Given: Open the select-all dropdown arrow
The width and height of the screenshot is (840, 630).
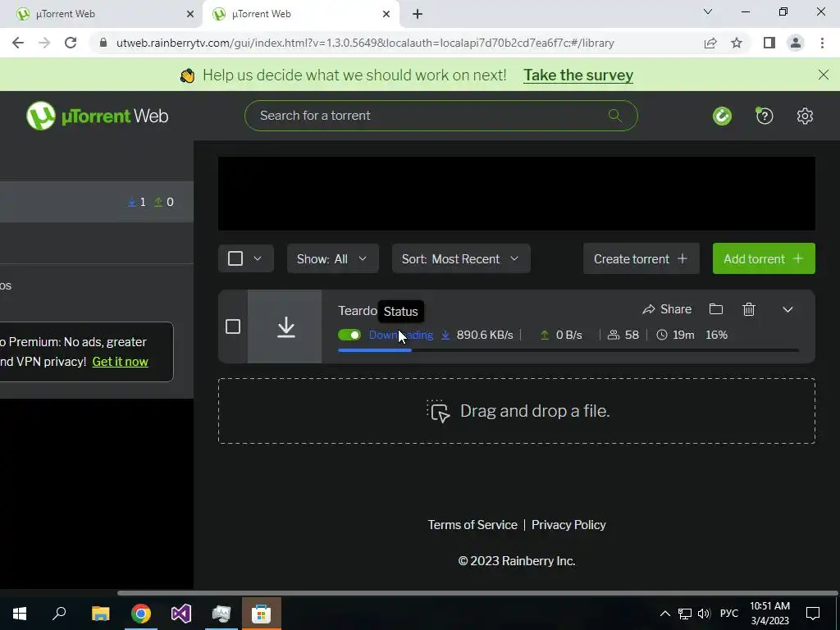Looking at the screenshot, I should click(257, 258).
